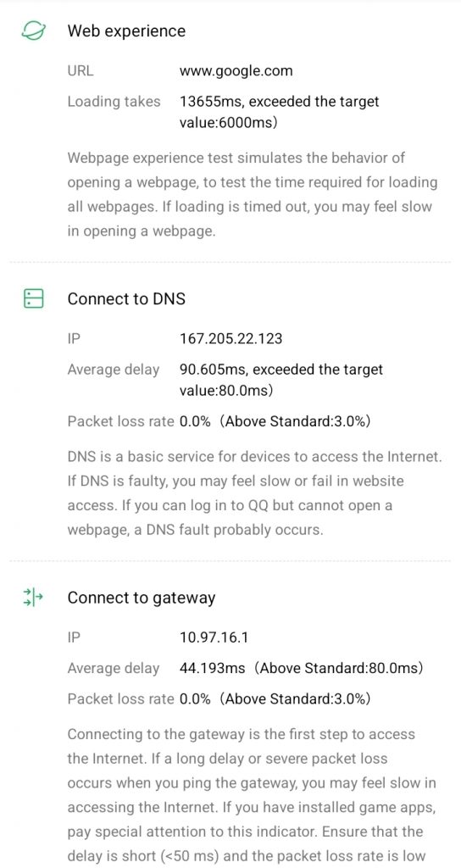Tap the DNS basic service description paragraph
Image resolution: width=461 pixels, height=868 pixels.
[x=254, y=493]
